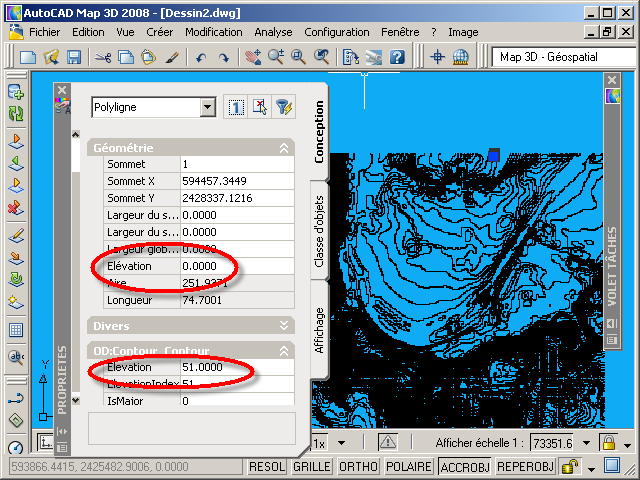Click the globe coordinate system icon
640x480 pixels.
[x=461, y=57]
